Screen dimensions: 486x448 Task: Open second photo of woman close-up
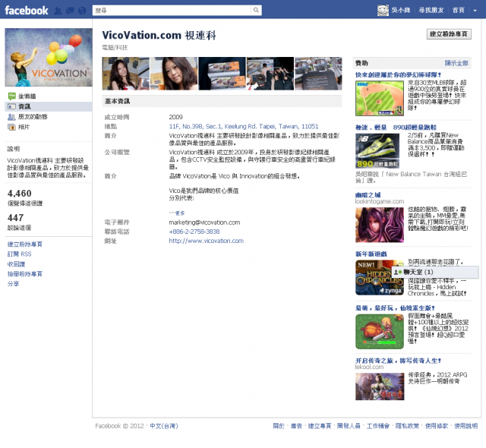pyautogui.click(x=174, y=74)
